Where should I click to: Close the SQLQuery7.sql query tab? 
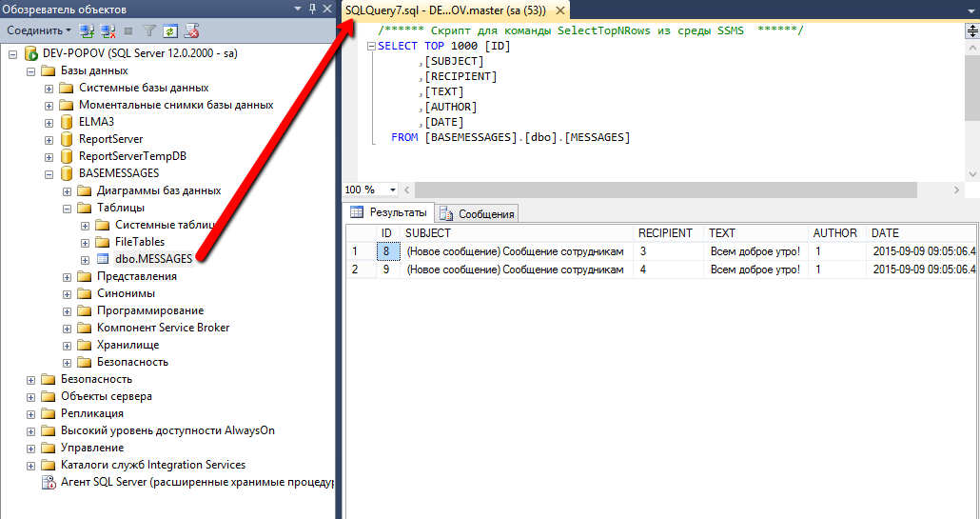tap(559, 10)
